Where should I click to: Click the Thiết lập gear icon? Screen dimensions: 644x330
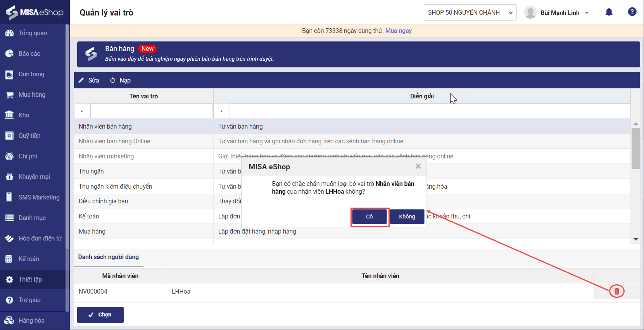tap(9, 279)
